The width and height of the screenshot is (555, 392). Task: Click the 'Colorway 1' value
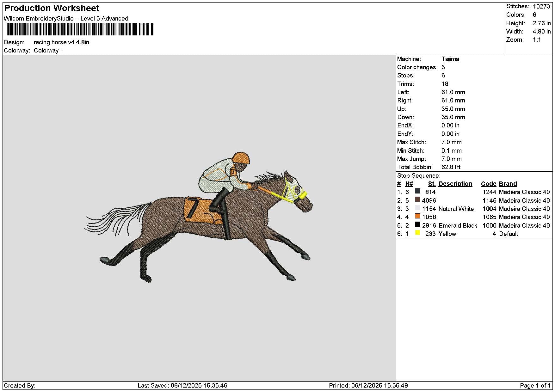48,50
